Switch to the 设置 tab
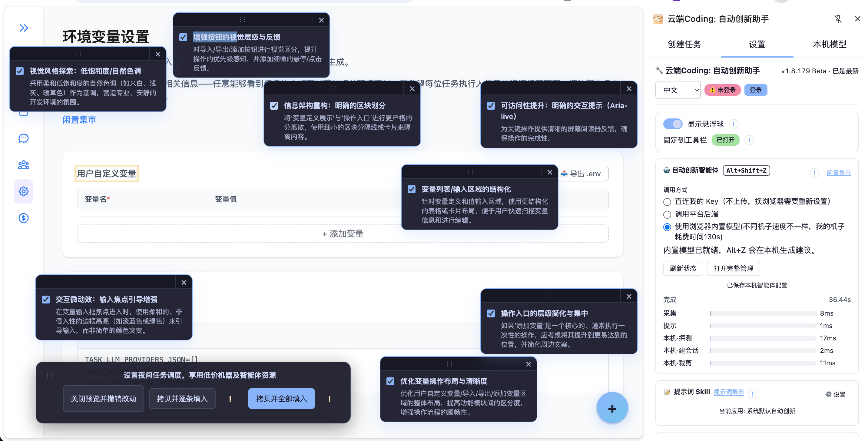Screen dimensions: 868x441 point(757,44)
